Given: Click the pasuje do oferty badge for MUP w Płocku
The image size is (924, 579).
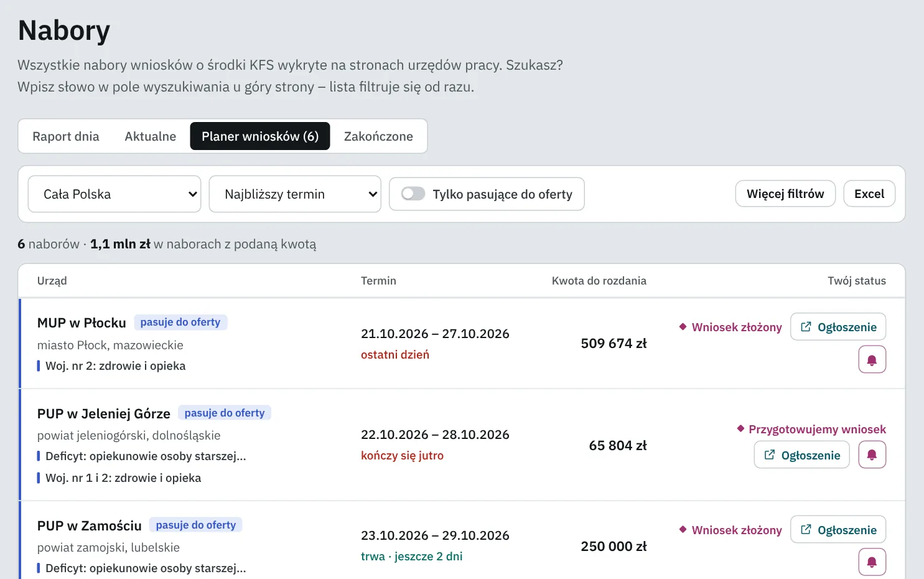Looking at the screenshot, I should coord(180,322).
